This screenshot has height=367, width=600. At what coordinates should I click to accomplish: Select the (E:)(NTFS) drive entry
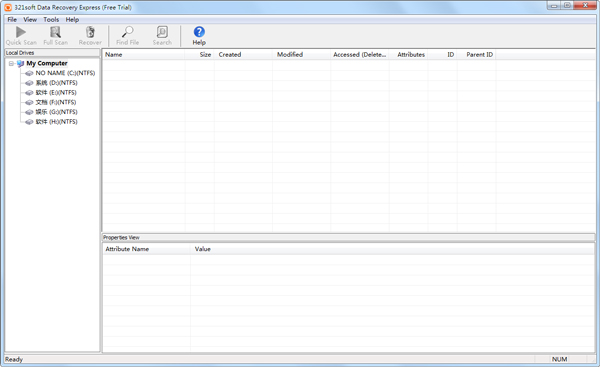coord(56,93)
